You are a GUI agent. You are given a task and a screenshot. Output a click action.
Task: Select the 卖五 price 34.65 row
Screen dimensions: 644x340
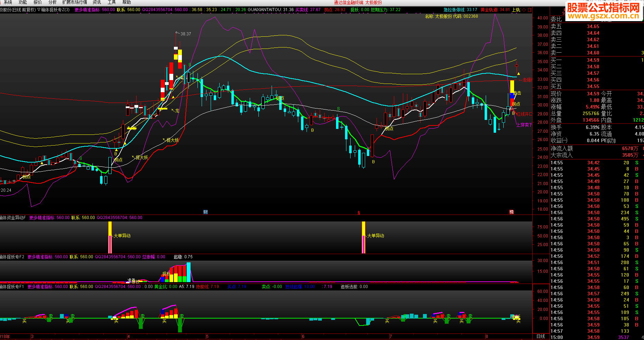pos(597,26)
